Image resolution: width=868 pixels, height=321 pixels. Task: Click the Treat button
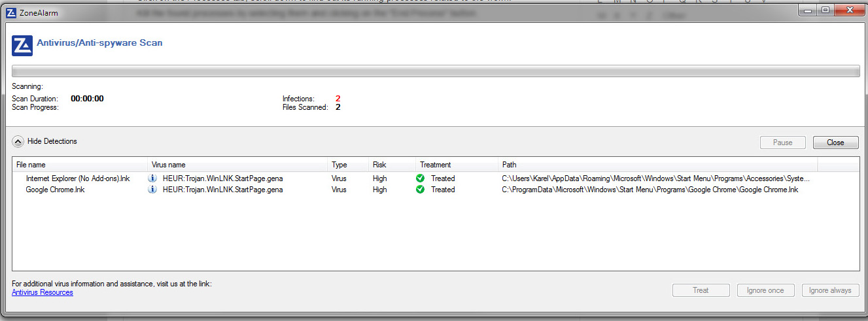click(701, 290)
